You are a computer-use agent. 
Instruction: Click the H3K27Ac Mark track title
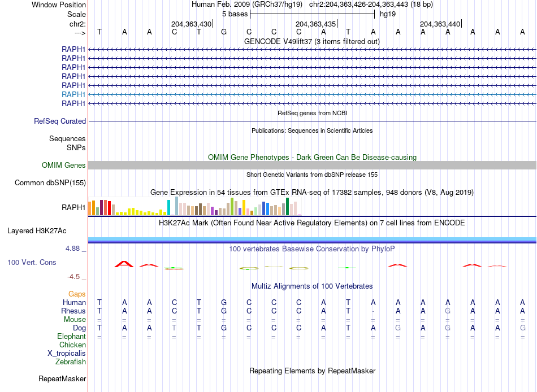point(312,223)
